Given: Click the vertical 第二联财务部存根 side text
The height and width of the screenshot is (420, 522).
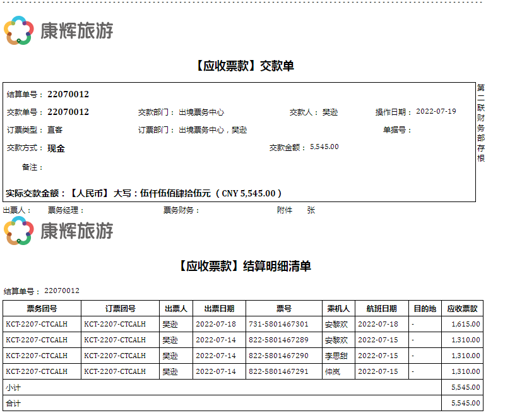Looking at the screenshot, I should point(481,123).
